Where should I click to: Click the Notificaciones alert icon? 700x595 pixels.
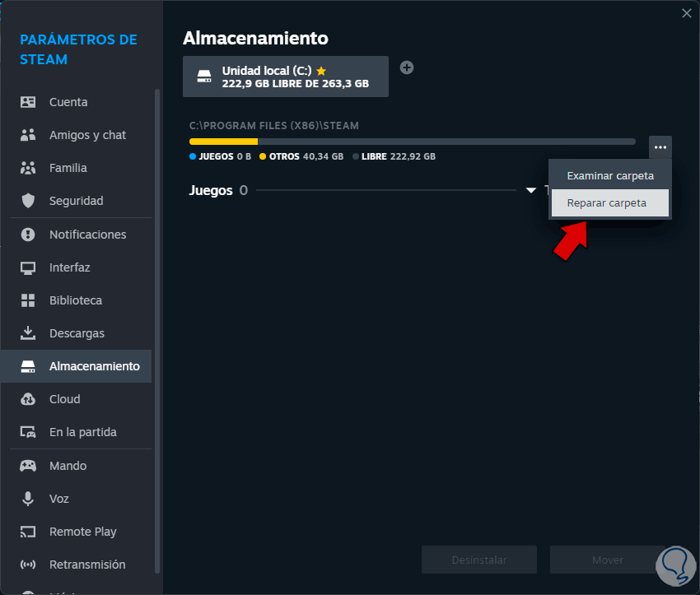tap(28, 235)
